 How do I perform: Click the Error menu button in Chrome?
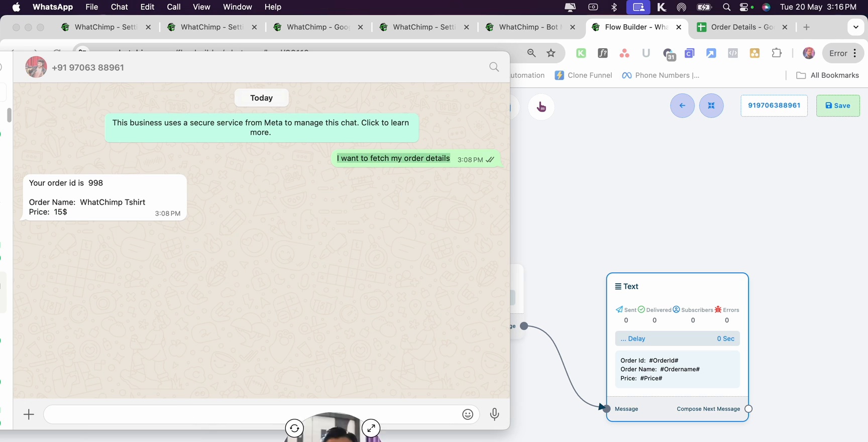coord(843,53)
